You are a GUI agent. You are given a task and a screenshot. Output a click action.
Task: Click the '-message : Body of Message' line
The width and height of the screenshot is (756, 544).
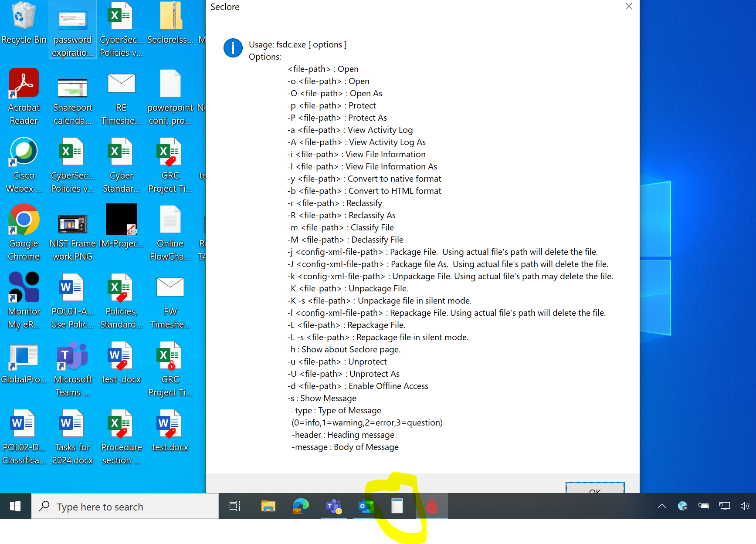click(x=345, y=447)
